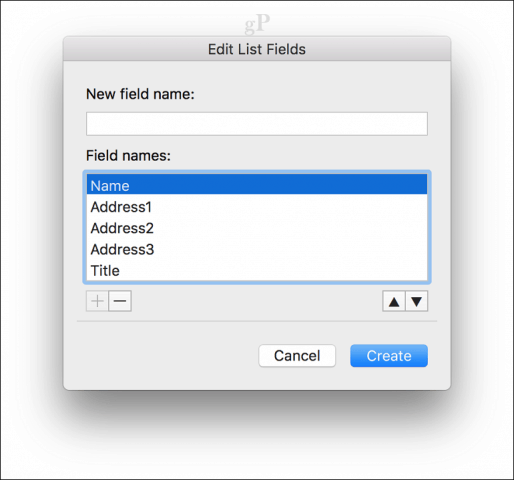
Task: Select the Address1 field entry
Action: tap(257, 207)
